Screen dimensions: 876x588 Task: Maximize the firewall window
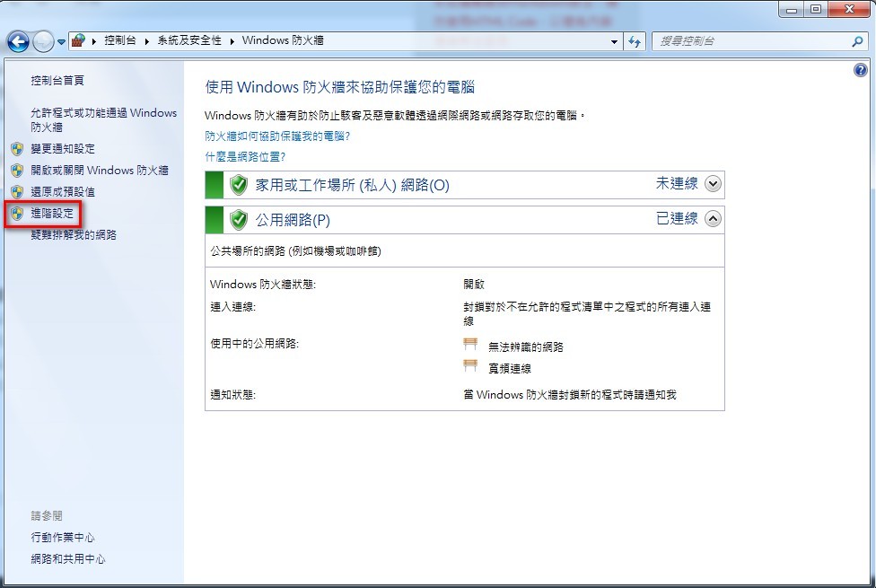tap(816, 9)
